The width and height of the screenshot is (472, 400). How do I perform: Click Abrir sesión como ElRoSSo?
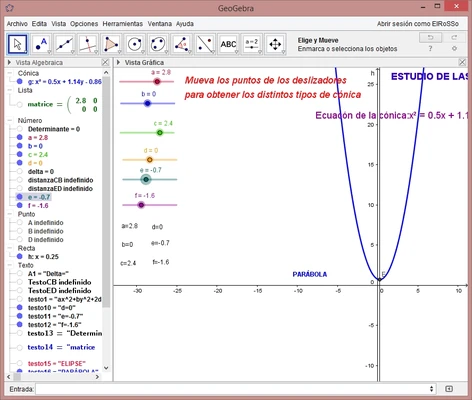point(418,24)
